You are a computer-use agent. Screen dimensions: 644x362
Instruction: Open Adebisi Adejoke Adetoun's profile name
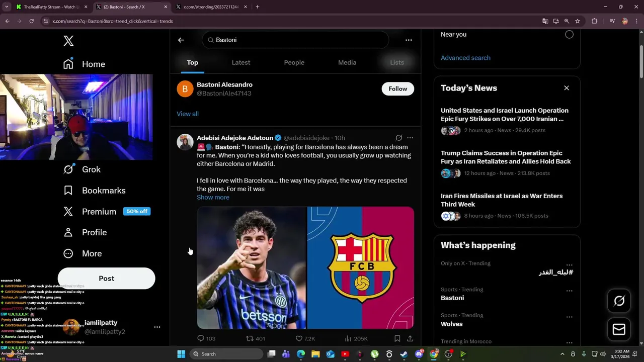pos(235,138)
